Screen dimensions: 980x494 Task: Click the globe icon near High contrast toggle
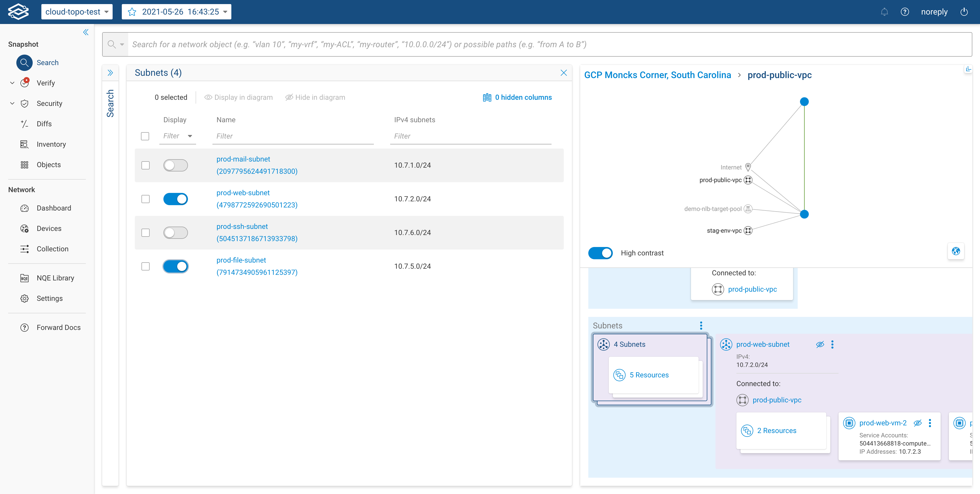point(956,251)
